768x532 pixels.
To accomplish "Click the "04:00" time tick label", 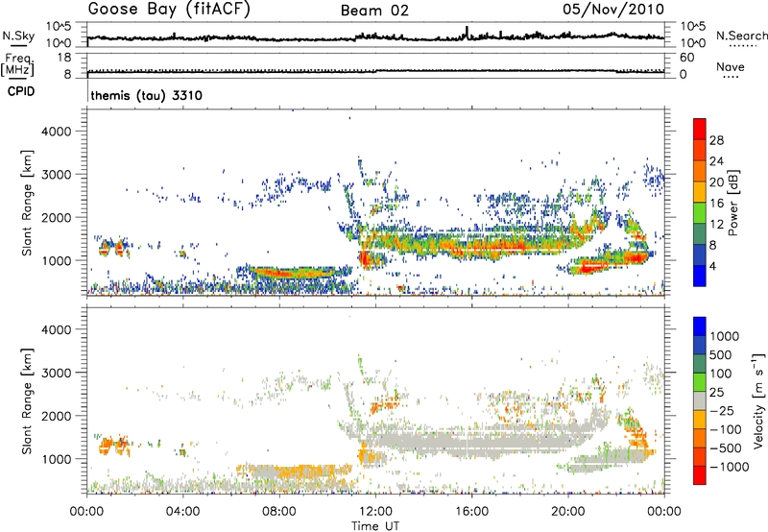I will (182, 512).
